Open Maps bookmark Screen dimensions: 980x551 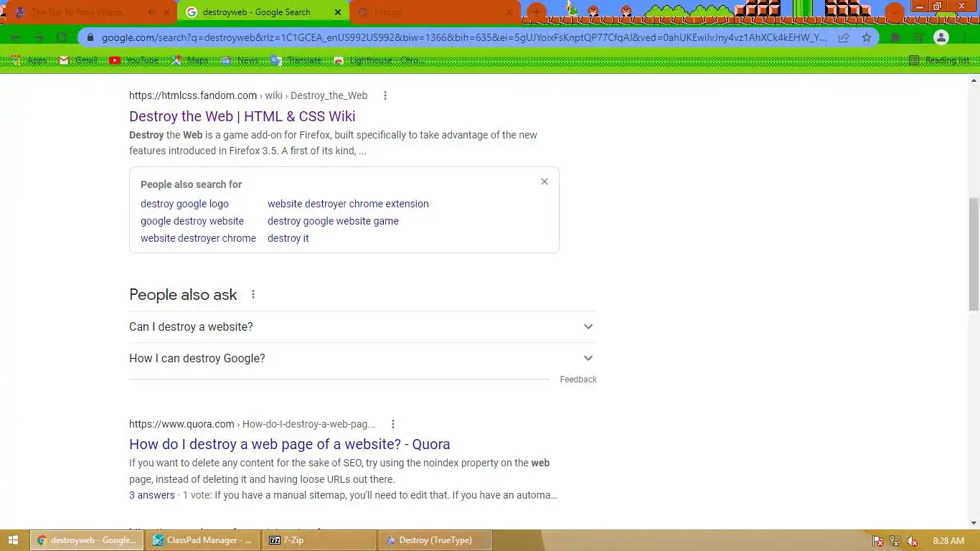tap(190, 60)
